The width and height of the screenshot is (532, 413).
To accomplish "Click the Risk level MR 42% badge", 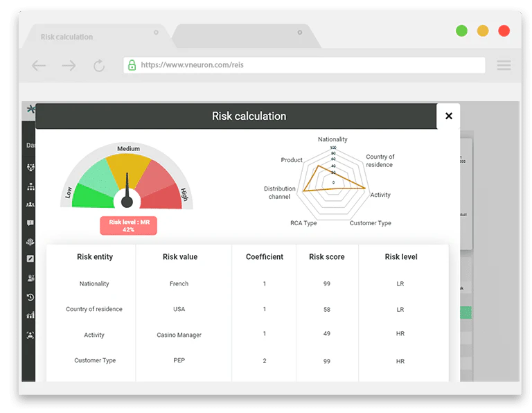I will 129,226.
